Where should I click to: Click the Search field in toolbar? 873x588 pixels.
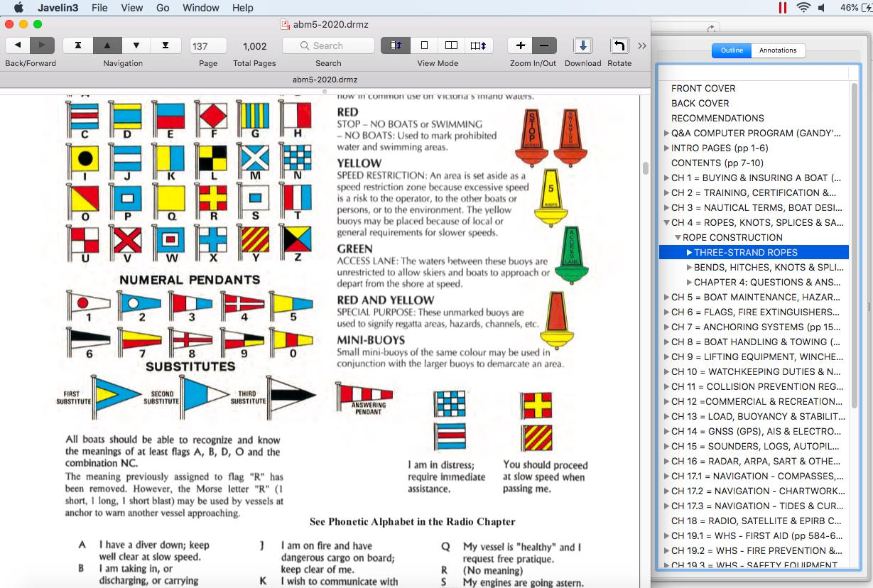(328, 45)
